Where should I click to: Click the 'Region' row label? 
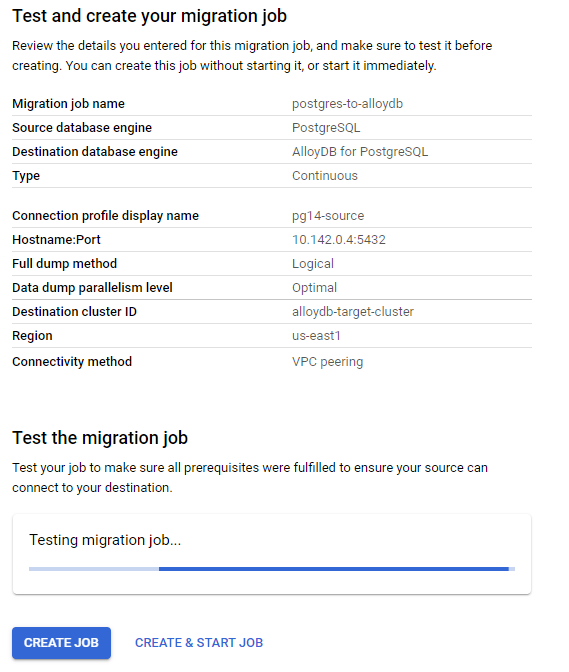pos(32,336)
